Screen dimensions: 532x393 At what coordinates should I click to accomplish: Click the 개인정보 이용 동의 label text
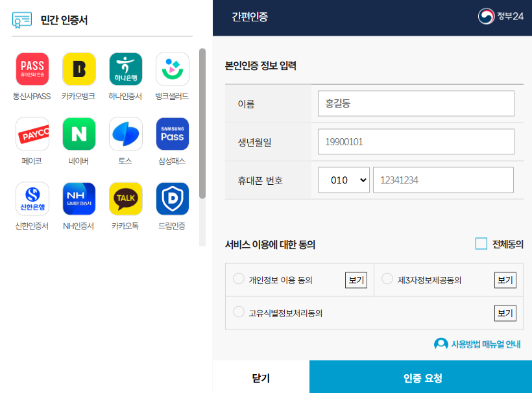280,280
